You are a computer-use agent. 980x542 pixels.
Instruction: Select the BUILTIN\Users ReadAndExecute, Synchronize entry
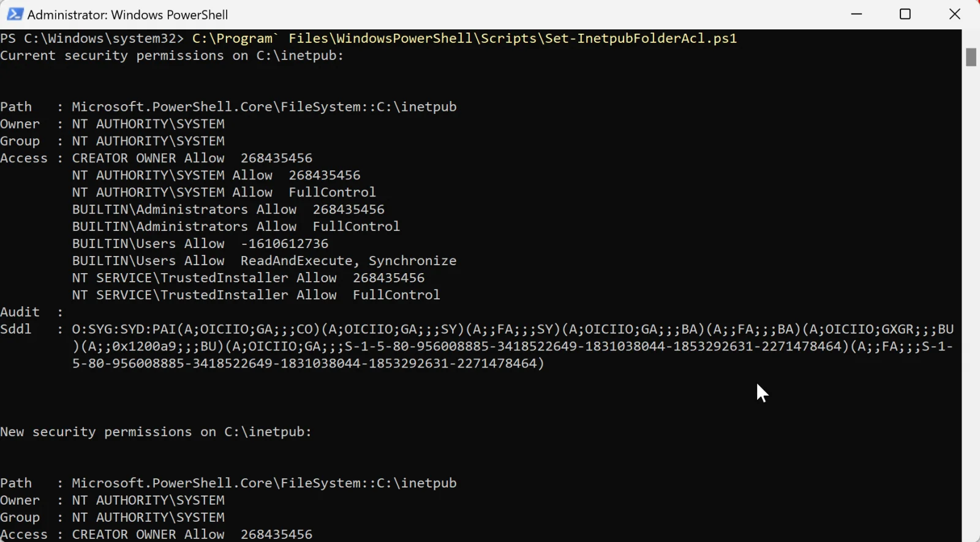click(265, 261)
